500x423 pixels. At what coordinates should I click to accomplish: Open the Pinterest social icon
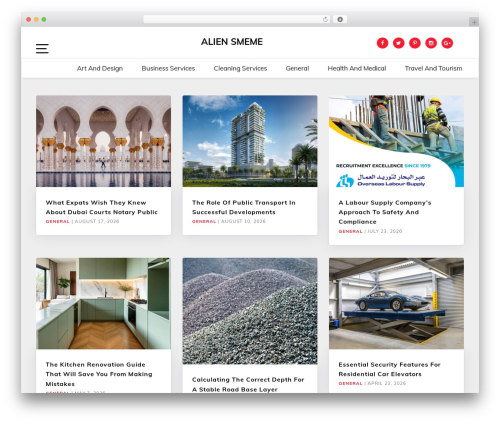click(x=415, y=43)
